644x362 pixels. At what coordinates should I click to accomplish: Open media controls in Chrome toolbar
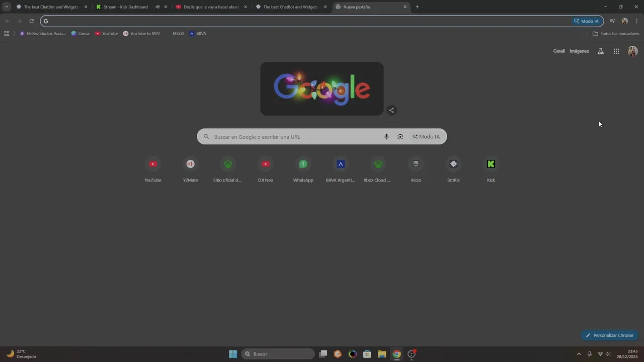pos(612,21)
